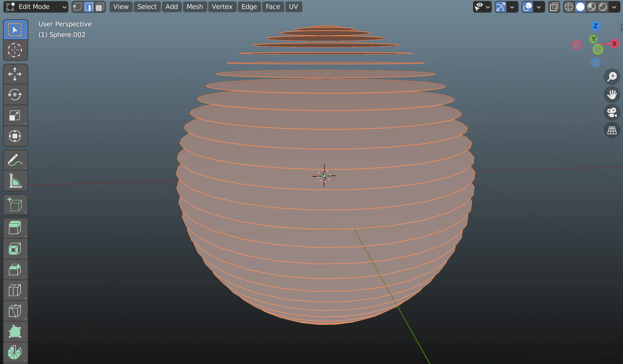Switch to solid shading mode
Image resolution: width=623 pixels, height=364 pixels.
pyautogui.click(x=580, y=7)
